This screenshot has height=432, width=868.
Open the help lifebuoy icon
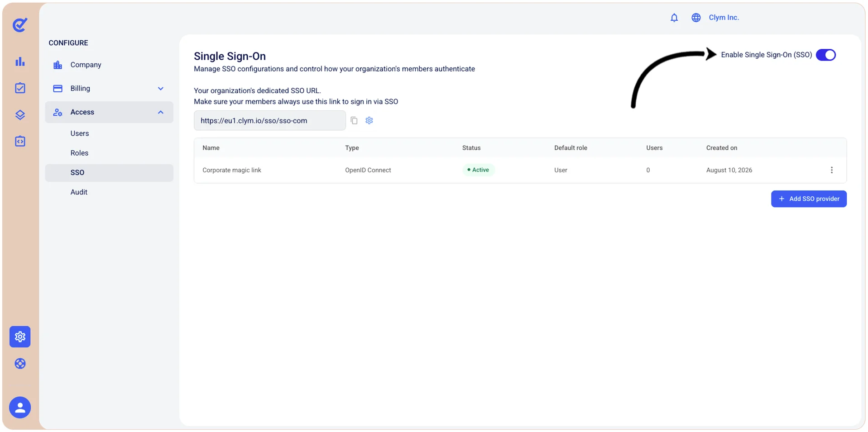click(20, 363)
